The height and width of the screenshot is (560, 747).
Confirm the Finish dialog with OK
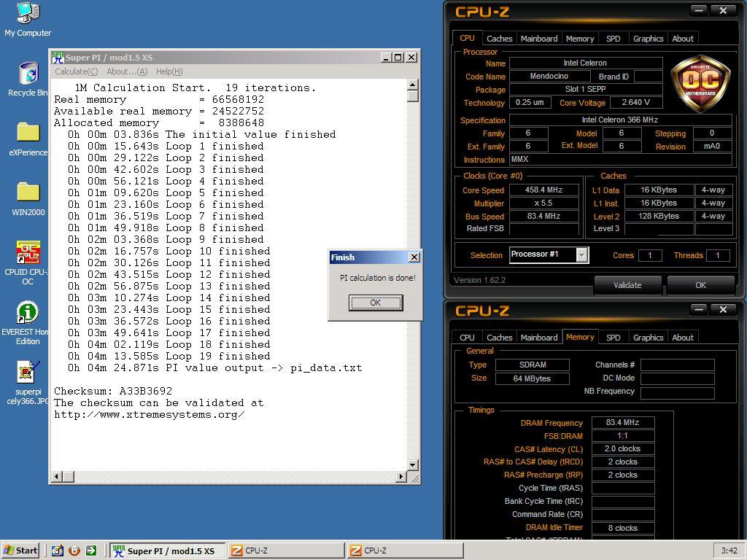376,303
